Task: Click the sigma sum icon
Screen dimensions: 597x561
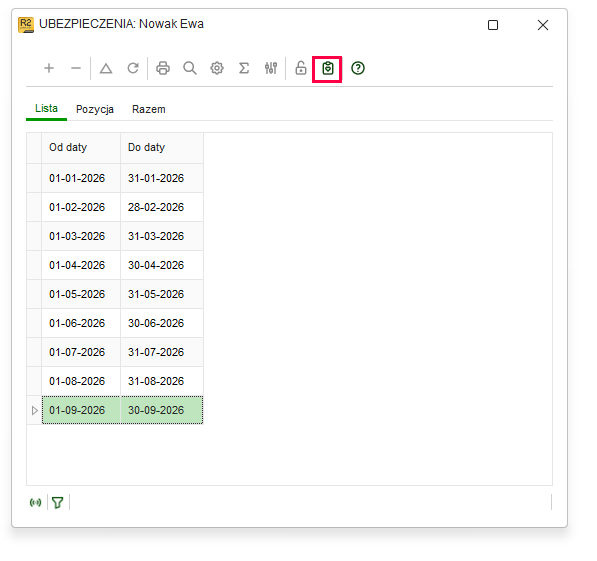Action: [x=244, y=69]
